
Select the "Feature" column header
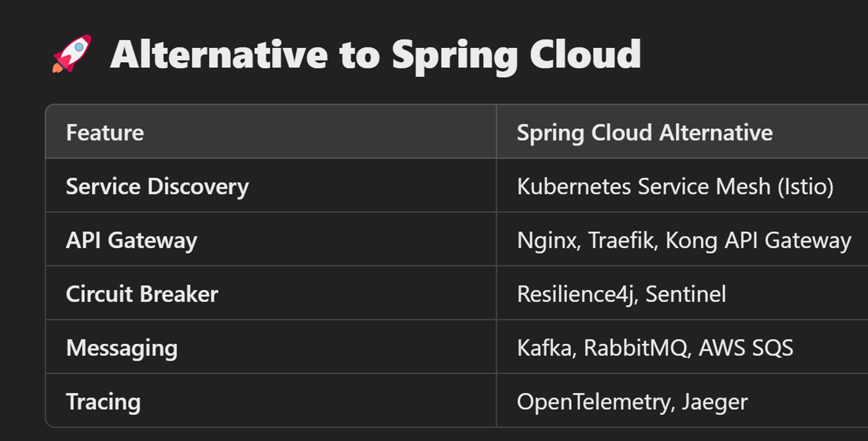click(x=105, y=133)
